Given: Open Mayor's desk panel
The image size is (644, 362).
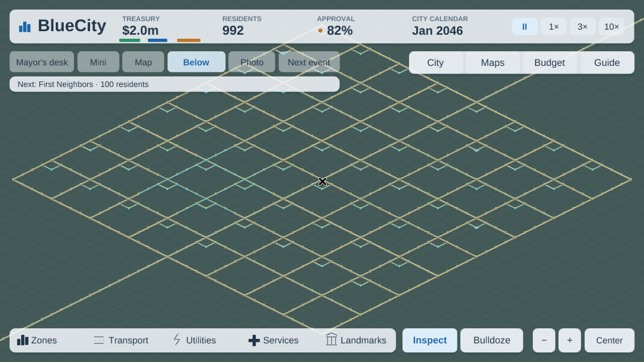Looking at the screenshot, I should click(x=42, y=62).
